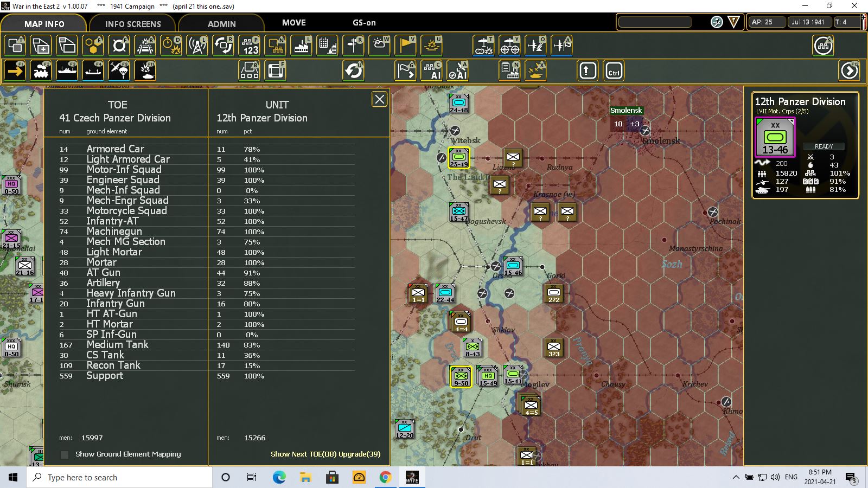Click the Shift arrow key button
The image size is (868, 488).
(x=588, y=71)
